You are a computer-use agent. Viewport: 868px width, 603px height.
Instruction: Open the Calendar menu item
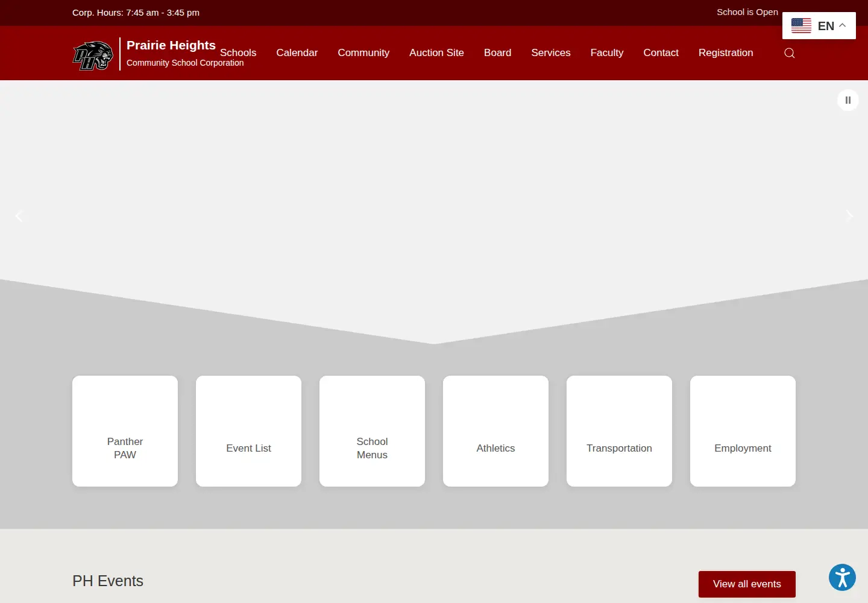pos(297,53)
